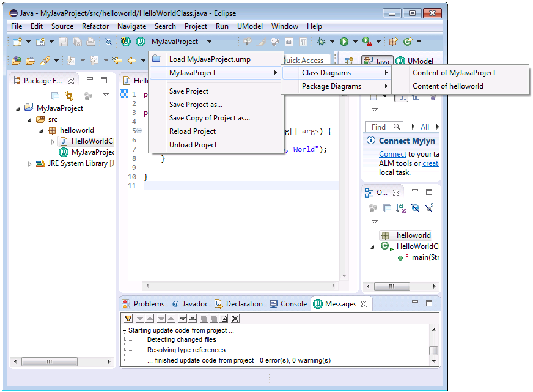Expand the JRE System Library tree node
Image resolution: width=533 pixels, height=392 pixels.
(x=30, y=164)
